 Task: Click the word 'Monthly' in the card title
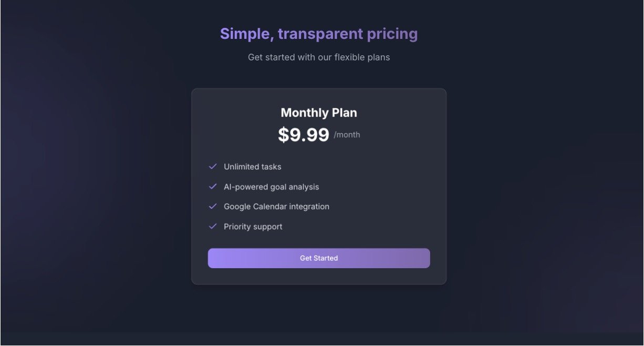(x=304, y=113)
